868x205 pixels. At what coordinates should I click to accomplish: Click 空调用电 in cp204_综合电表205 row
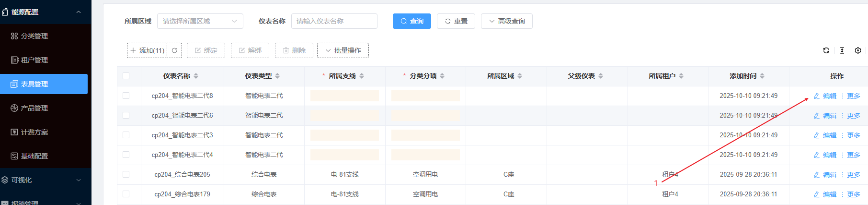(x=425, y=175)
